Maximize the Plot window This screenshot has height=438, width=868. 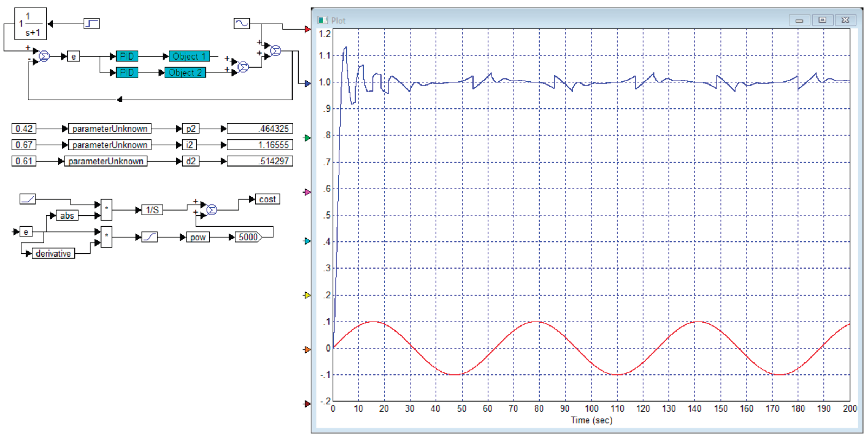click(x=822, y=20)
